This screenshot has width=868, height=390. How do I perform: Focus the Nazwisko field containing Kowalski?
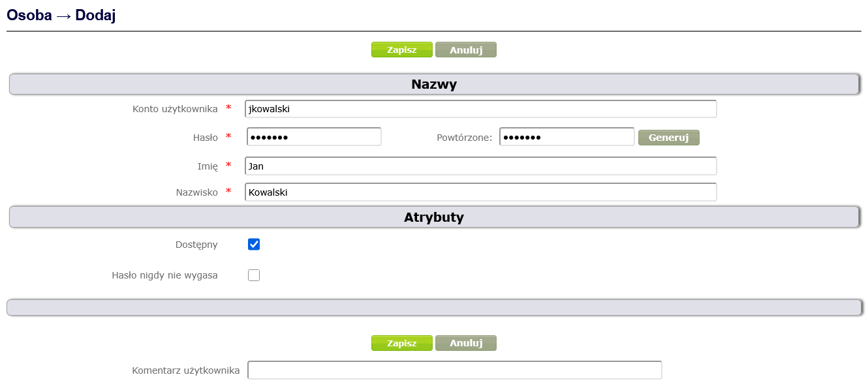pos(480,192)
